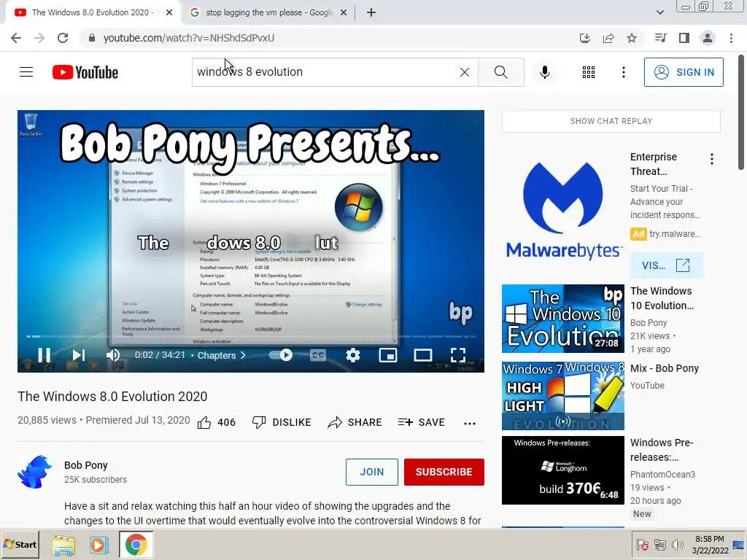Viewport: 747px width, 560px height.
Task: Click the Chrome address bar URL
Action: point(189,38)
